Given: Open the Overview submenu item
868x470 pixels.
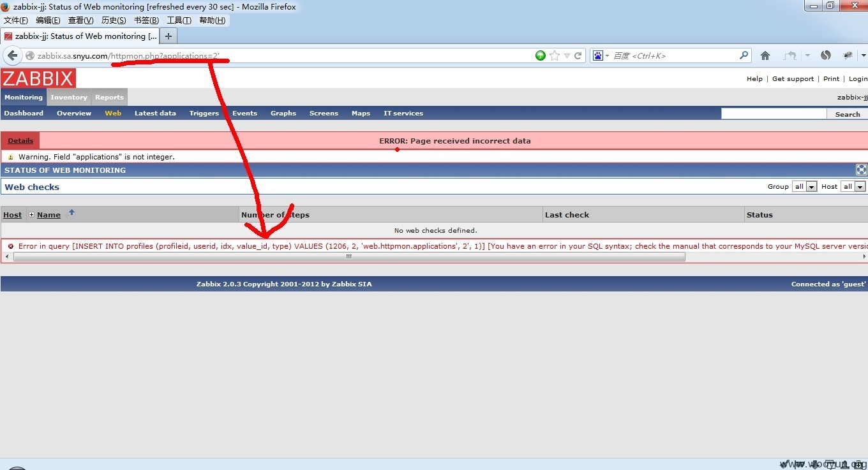Looking at the screenshot, I should 74,114.
